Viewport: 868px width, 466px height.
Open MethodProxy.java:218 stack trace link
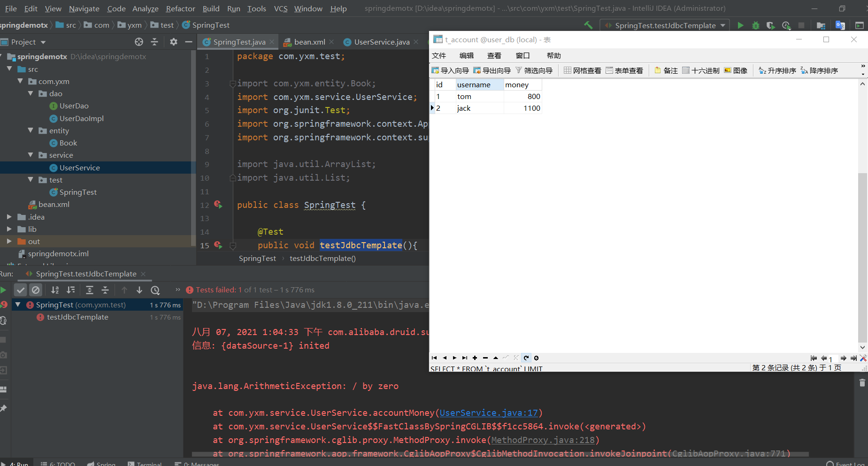[x=543, y=440]
